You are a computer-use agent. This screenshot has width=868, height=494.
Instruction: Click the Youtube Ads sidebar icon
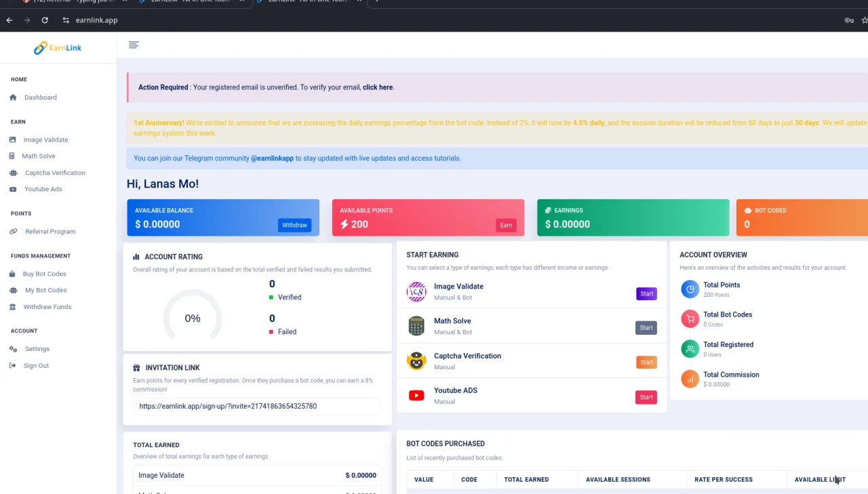pyautogui.click(x=13, y=189)
